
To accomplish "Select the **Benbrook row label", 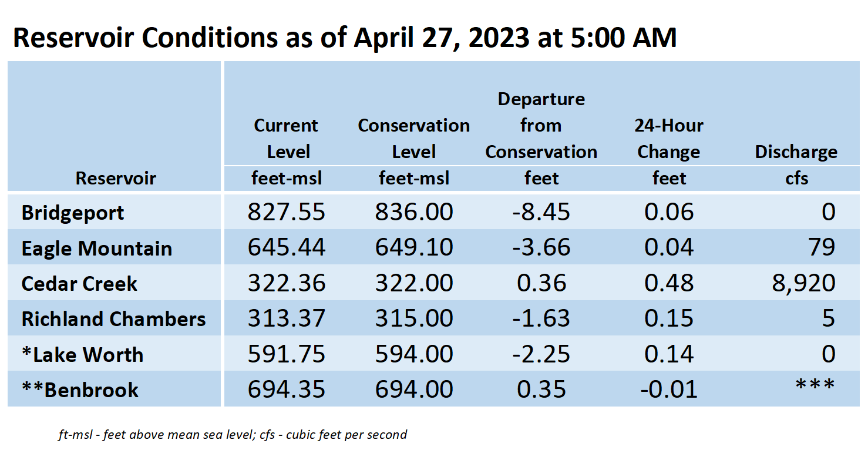I will click(x=80, y=390).
